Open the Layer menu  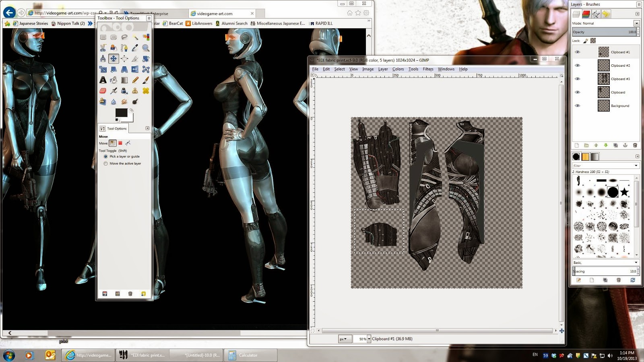(x=383, y=69)
